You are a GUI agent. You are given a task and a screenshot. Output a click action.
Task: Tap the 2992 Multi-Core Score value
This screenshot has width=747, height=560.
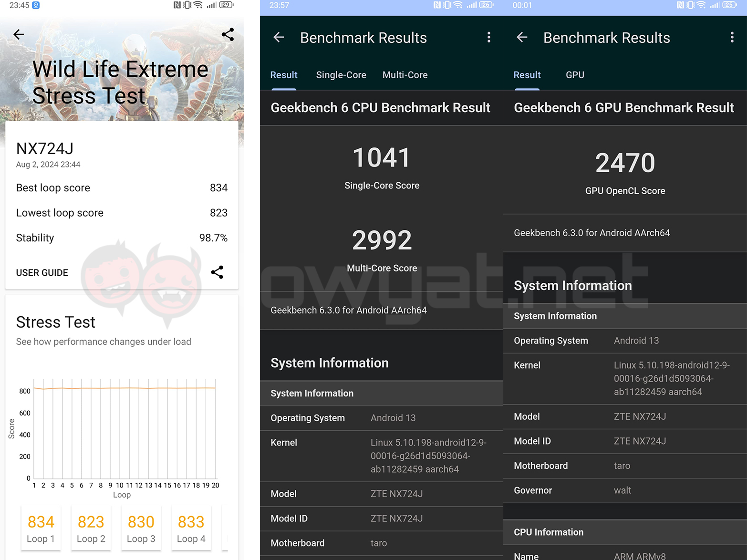point(382,240)
